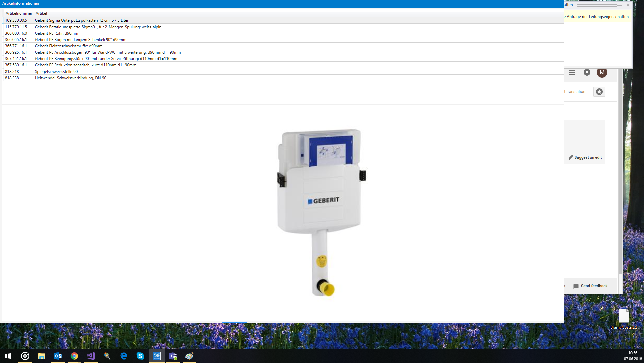Select article row 115.770.11.5 Betätigungsplatte
644x363 pixels.
[98, 27]
